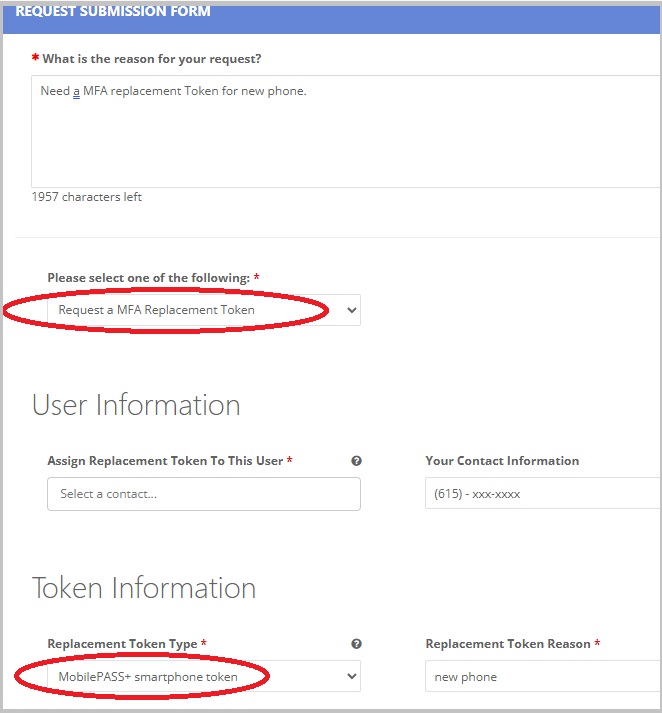Click the 'Assign Replacement Token To This User' label
This screenshot has width=662, height=713.
(166, 461)
